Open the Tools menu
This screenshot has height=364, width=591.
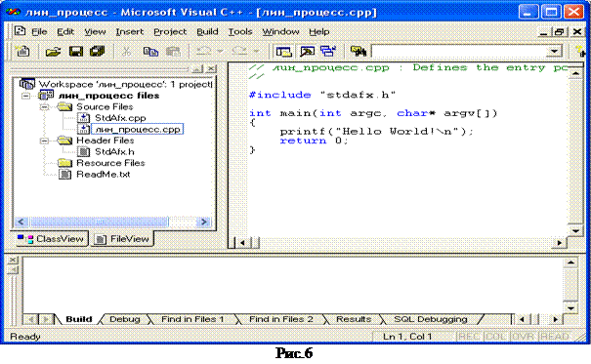[x=240, y=32]
